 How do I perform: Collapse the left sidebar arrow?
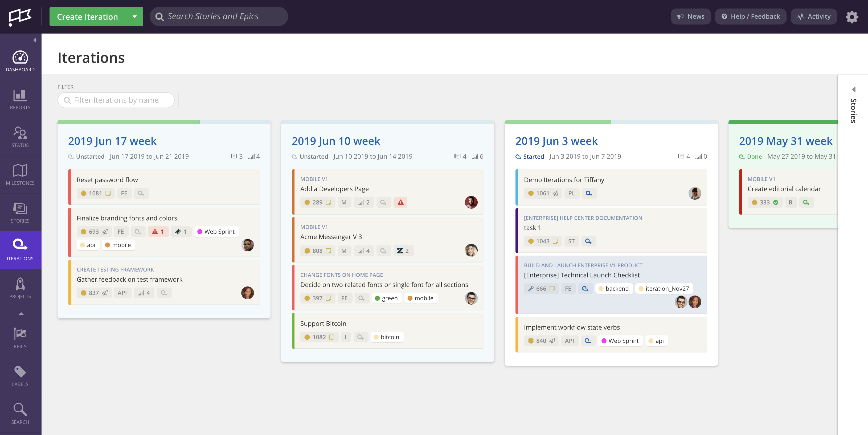point(35,40)
